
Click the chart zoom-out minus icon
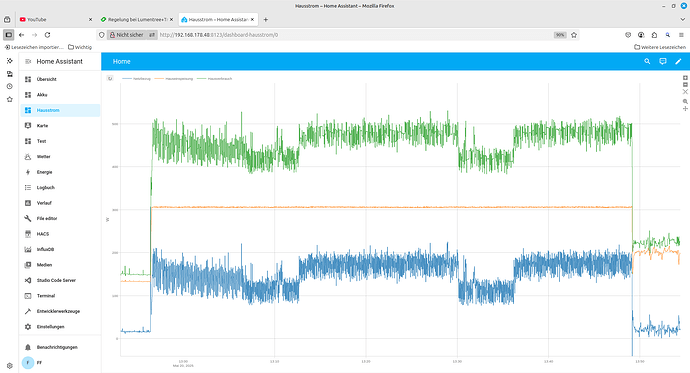click(x=685, y=84)
